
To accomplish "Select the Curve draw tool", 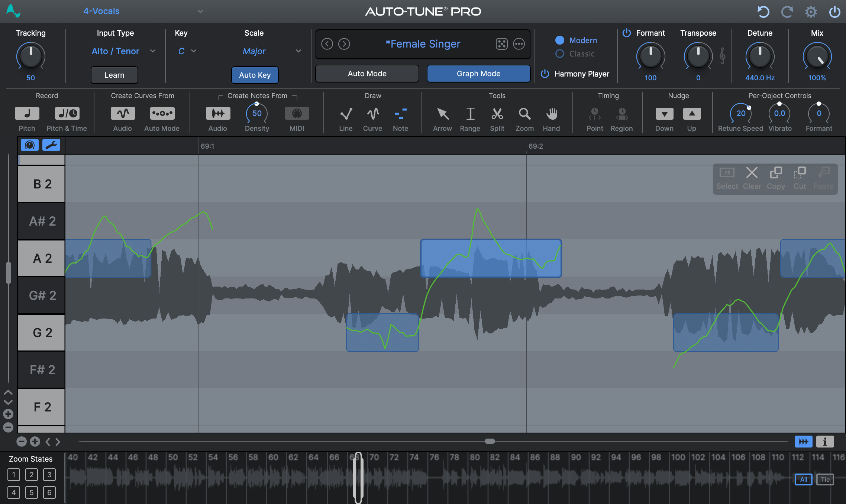I will [372, 114].
